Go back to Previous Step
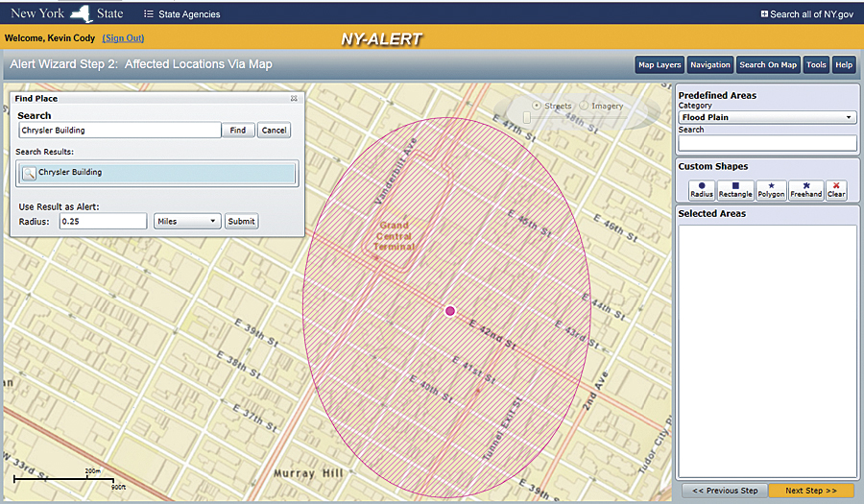This screenshot has width=864, height=504. click(x=725, y=491)
